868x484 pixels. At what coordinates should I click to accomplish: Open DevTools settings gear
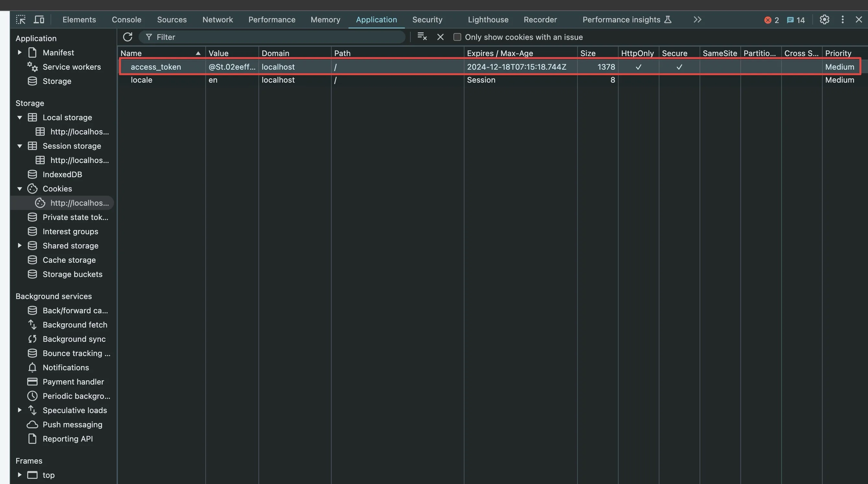click(x=824, y=19)
